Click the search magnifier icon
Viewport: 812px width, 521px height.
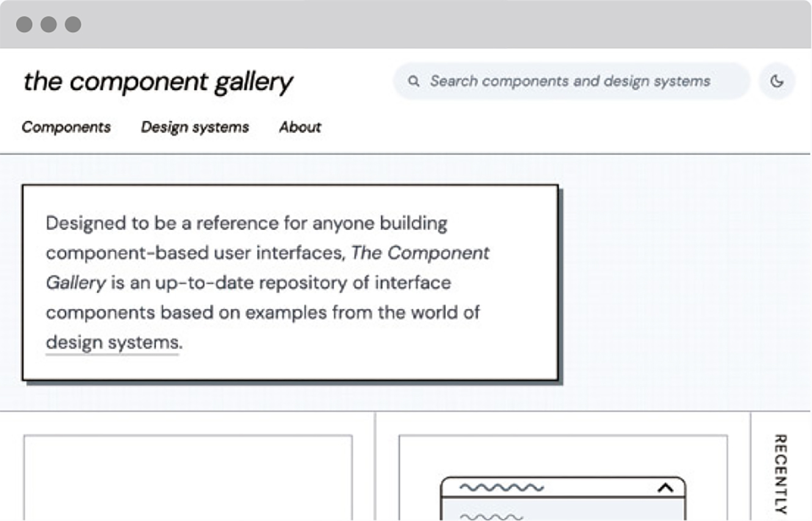(x=414, y=81)
